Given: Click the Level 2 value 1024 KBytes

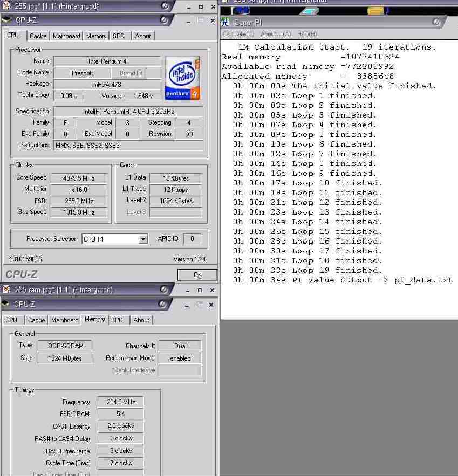Looking at the screenshot, I should 175,201.
